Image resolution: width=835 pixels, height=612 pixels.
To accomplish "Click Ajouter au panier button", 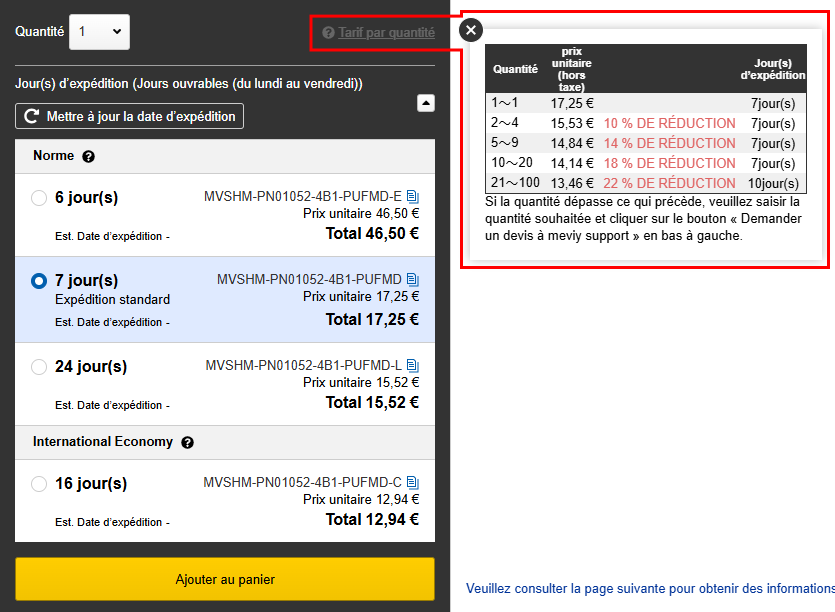I will (225, 579).
